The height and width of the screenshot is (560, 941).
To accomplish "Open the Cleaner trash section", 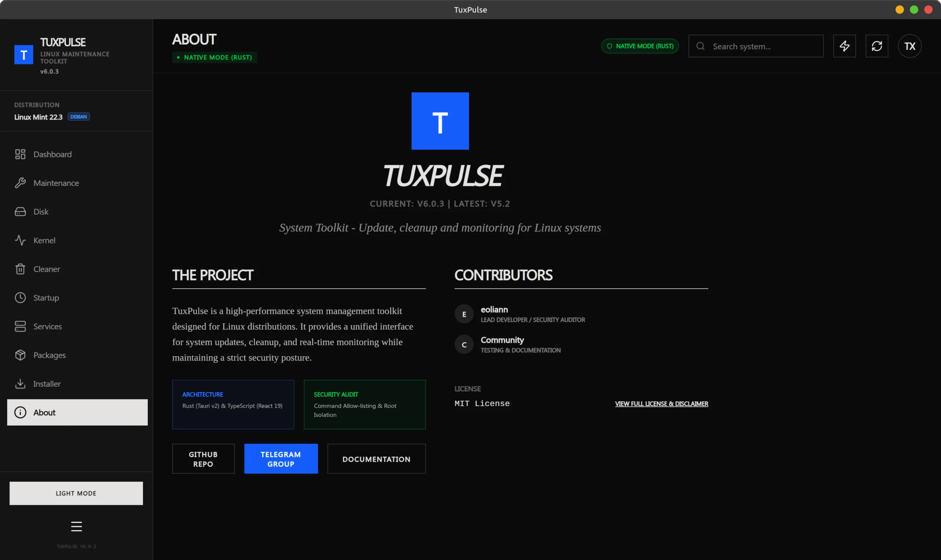I will [x=46, y=269].
